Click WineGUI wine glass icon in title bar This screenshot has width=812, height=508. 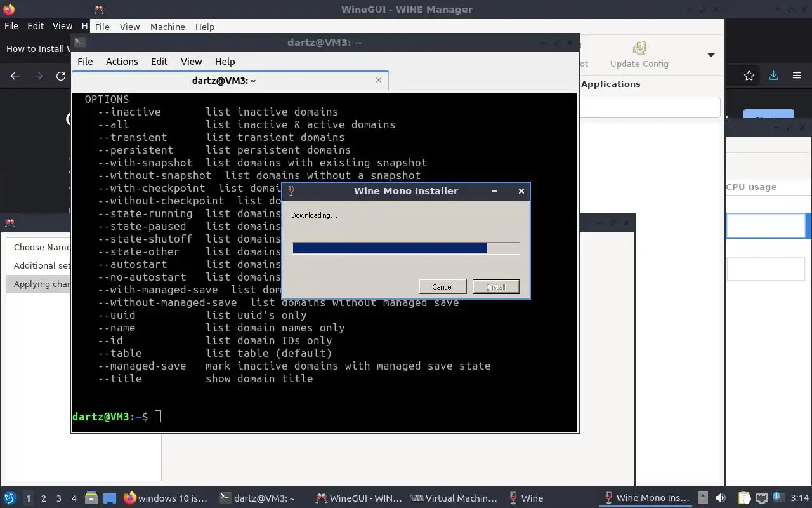coord(99,10)
